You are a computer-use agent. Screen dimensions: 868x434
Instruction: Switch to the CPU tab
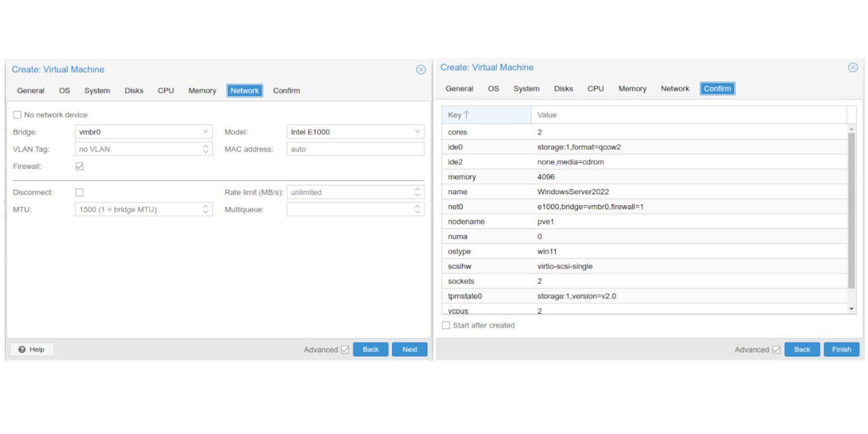(166, 90)
